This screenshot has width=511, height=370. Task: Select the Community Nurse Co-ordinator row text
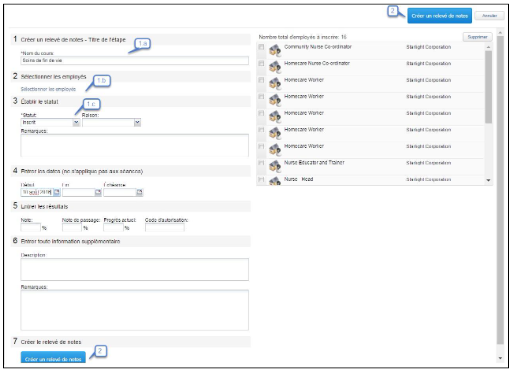pyautogui.click(x=318, y=47)
